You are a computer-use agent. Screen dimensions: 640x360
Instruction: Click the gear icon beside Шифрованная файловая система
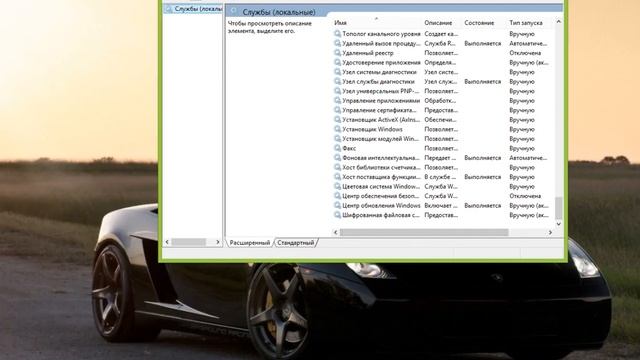tap(338, 215)
